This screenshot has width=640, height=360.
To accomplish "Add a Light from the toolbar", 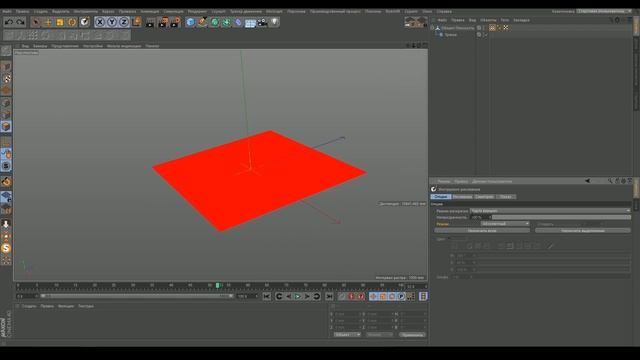I will point(274,22).
